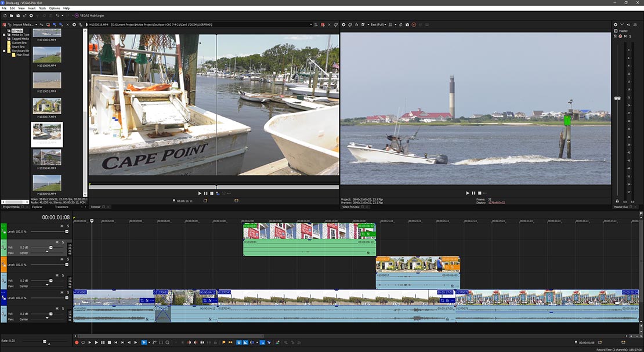The height and width of the screenshot is (352, 644).
Task: Save the project with the save icon
Action: [18, 16]
